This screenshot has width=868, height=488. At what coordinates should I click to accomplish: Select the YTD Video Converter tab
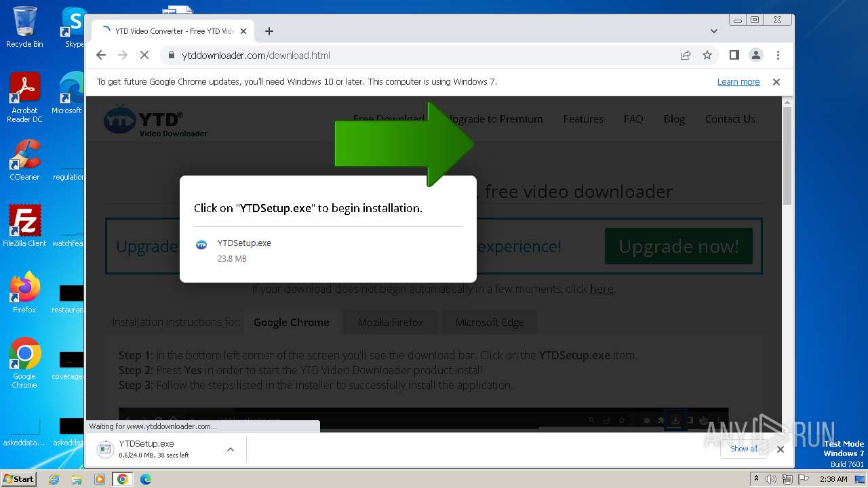tap(174, 31)
